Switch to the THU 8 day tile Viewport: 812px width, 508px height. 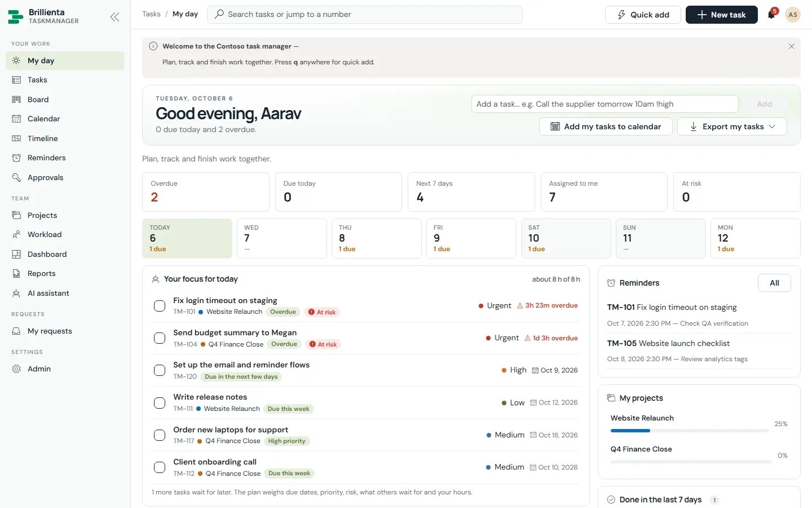click(x=376, y=238)
